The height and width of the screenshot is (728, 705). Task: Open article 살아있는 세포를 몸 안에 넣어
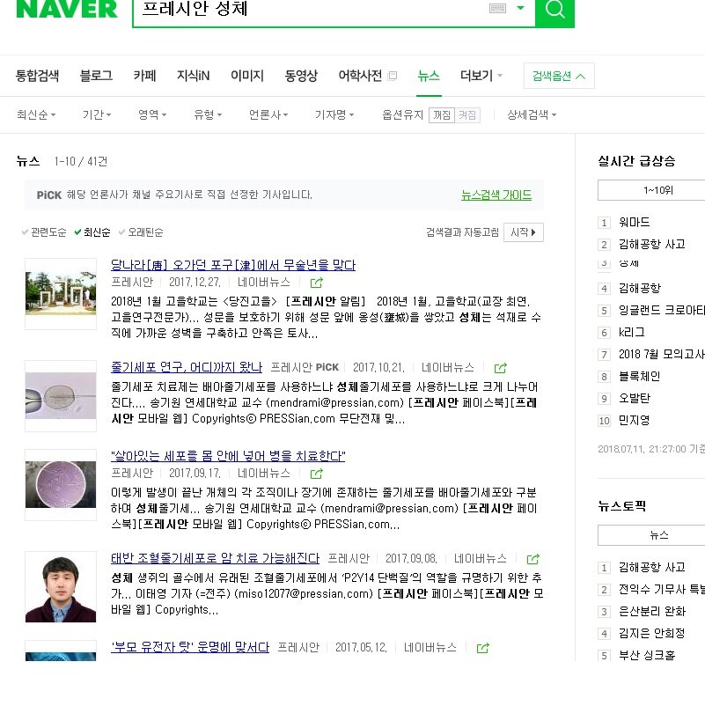pyautogui.click(x=228, y=456)
